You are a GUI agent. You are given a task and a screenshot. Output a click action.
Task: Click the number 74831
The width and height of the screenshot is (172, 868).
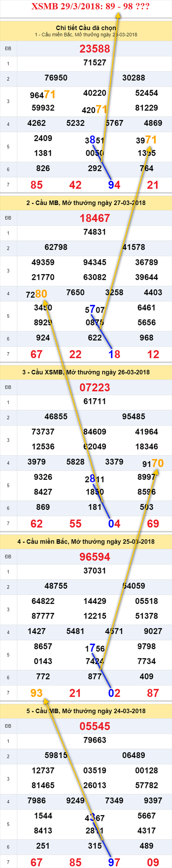click(95, 232)
